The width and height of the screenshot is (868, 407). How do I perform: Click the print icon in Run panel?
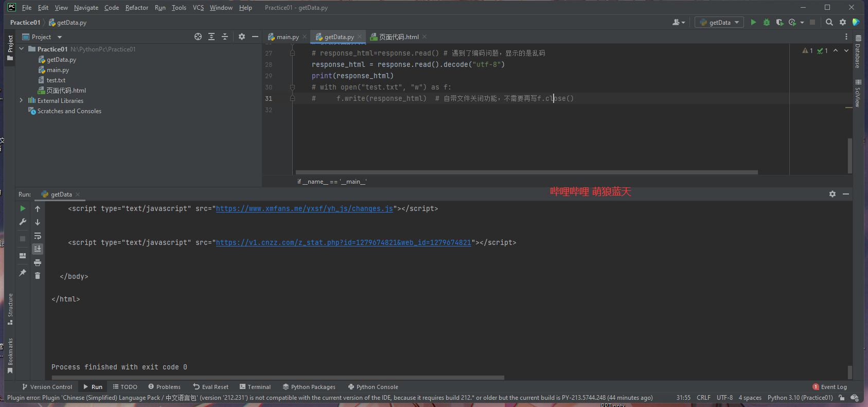click(x=38, y=262)
